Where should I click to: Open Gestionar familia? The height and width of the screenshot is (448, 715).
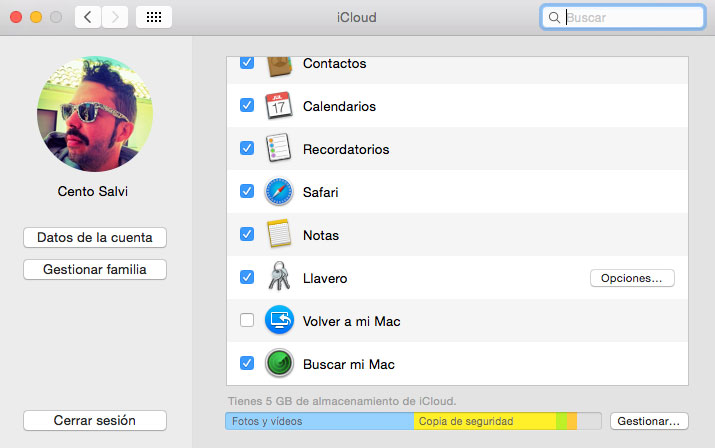(x=95, y=270)
